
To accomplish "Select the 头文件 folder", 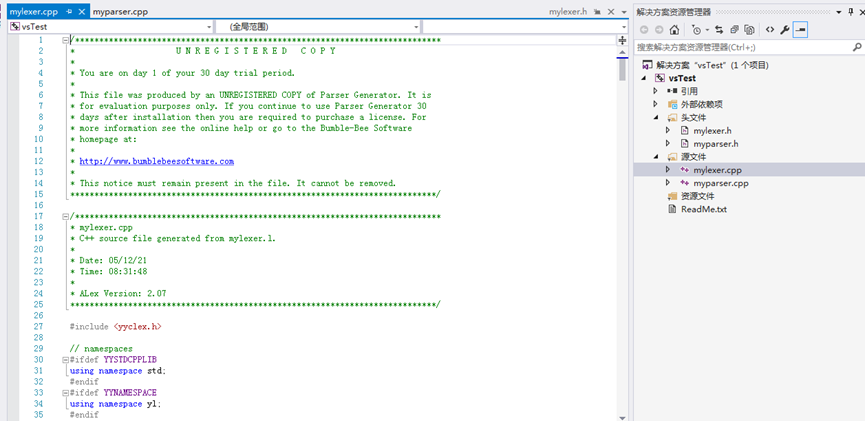I will pyautogui.click(x=693, y=118).
